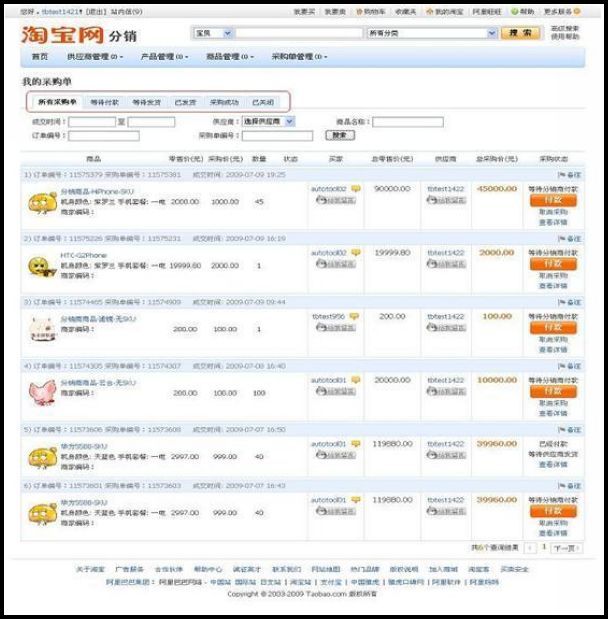Click the 订单编号 input field
The image size is (608, 619).
pyautogui.click(x=90, y=135)
